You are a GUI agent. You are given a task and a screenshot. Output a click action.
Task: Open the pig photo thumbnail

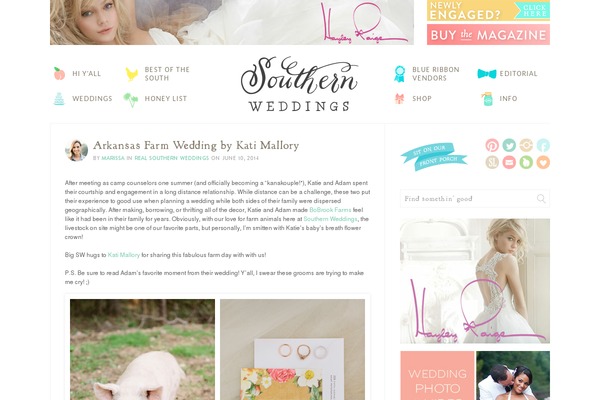pyautogui.click(x=142, y=349)
